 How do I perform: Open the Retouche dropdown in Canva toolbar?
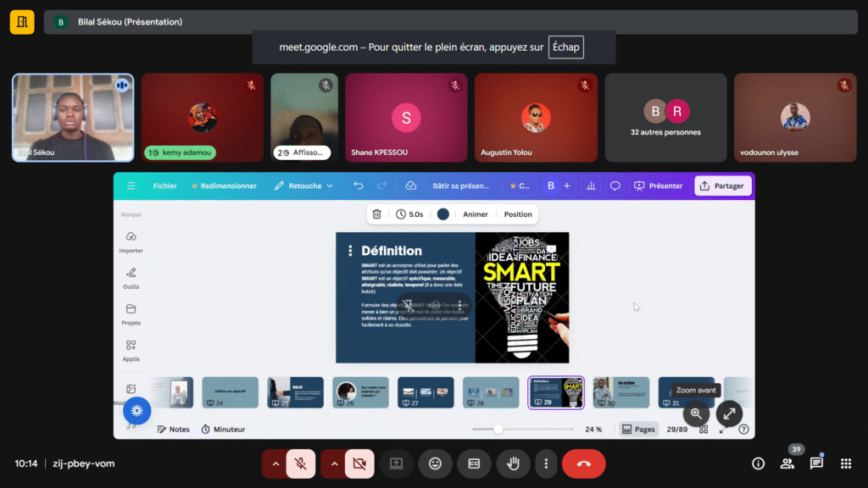pos(303,186)
